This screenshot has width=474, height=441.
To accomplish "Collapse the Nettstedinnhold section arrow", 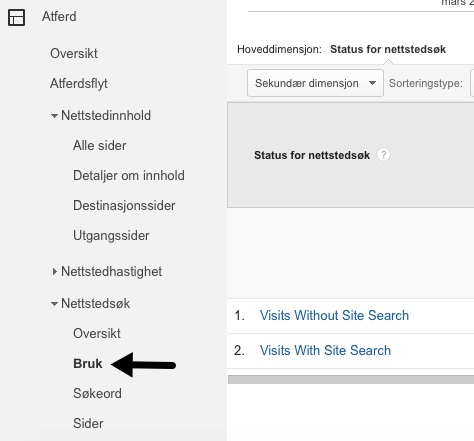I will click(54, 116).
